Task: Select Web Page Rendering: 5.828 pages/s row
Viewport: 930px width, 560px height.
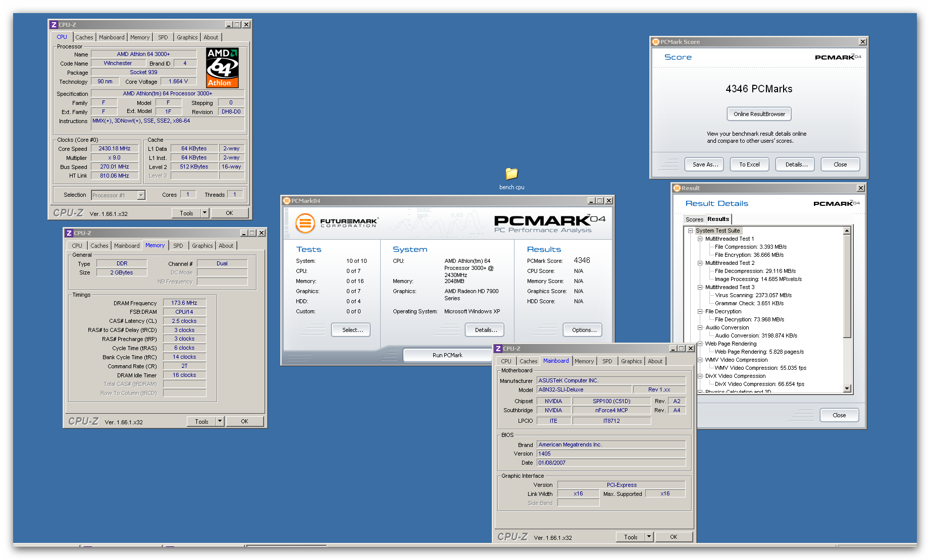Action: [759, 352]
